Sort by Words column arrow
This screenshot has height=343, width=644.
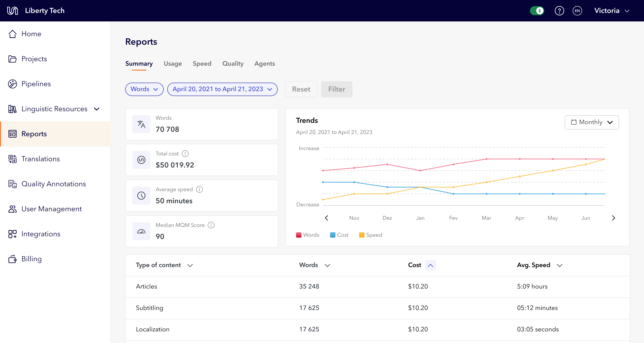pos(327,265)
